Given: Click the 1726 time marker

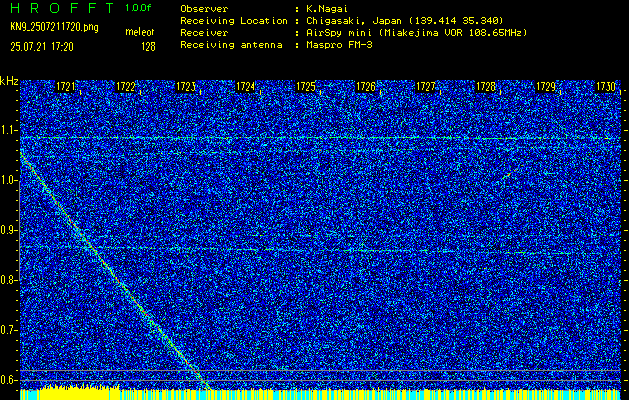Looking at the screenshot, I should [366, 87].
